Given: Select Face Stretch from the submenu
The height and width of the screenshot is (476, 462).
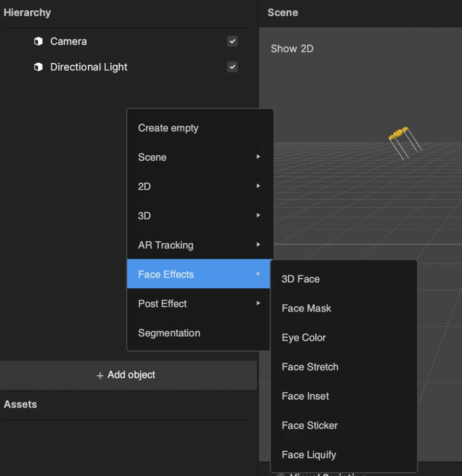Looking at the screenshot, I should point(344,367).
